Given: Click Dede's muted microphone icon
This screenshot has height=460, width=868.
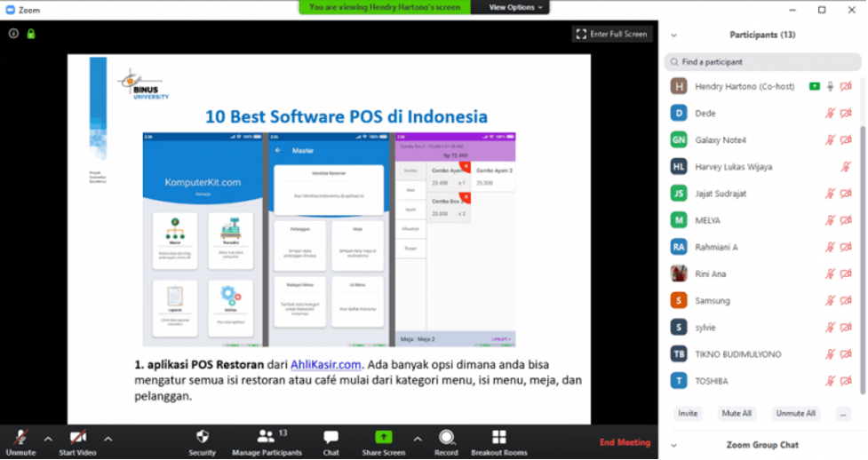Looking at the screenshot, I should 831,113.
